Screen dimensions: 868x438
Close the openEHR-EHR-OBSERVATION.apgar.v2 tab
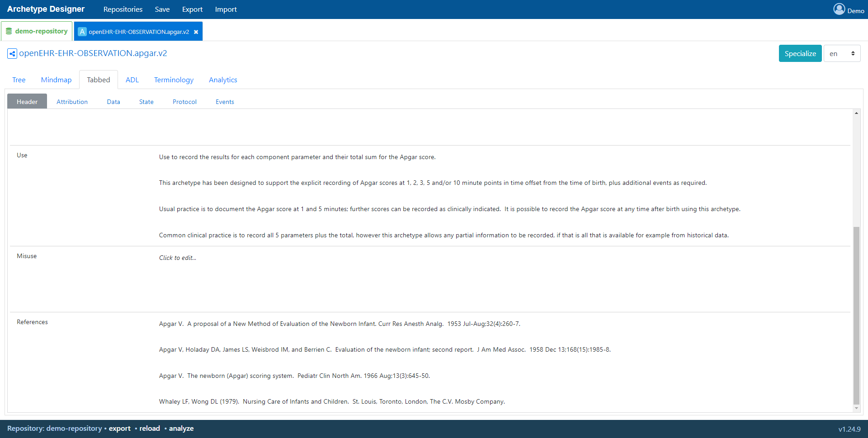(x=196, y=32)
